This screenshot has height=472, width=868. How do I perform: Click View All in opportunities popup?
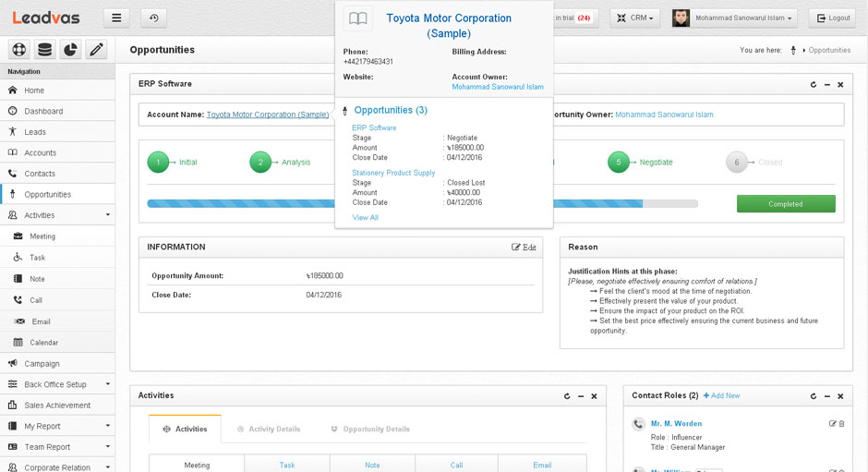tap(366, 218)
